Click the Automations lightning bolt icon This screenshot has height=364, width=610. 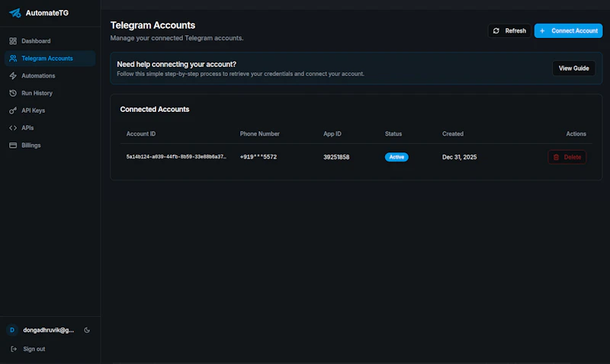pos(13,75)
